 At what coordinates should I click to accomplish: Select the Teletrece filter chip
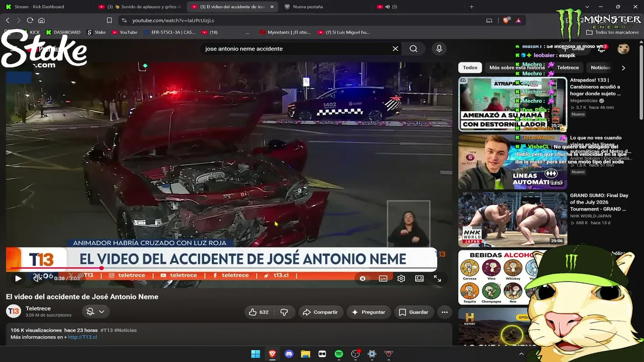click(568, 67)
